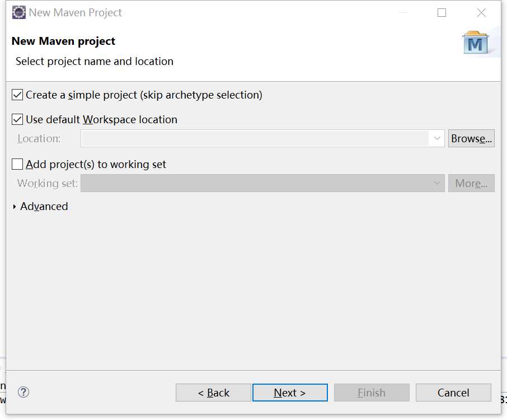Maximize the New Maven Project window
507x420 pixels.
tap(442, 13)
